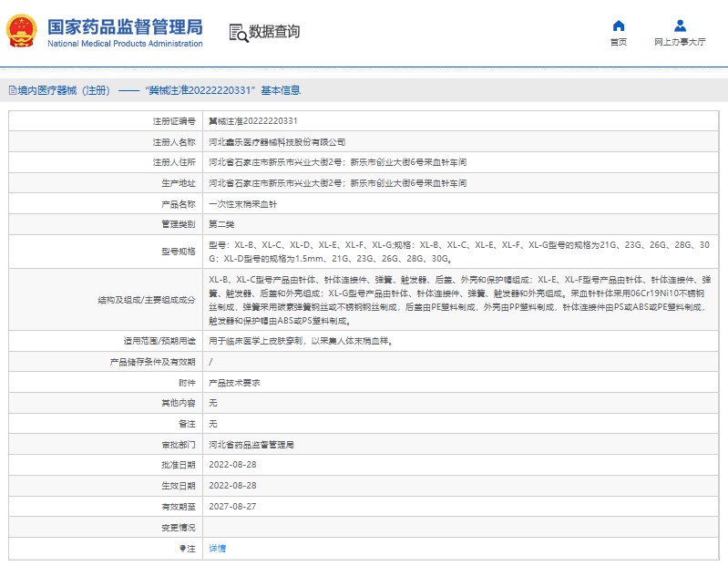
Task: Go to 首页 via its text label
Action: tap(619, 42)
